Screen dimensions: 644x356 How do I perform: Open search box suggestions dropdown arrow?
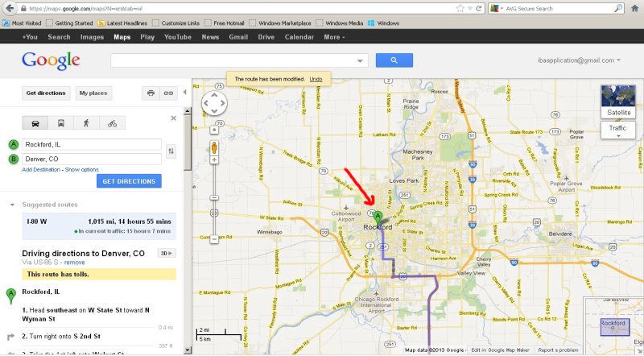click(360, 61)
